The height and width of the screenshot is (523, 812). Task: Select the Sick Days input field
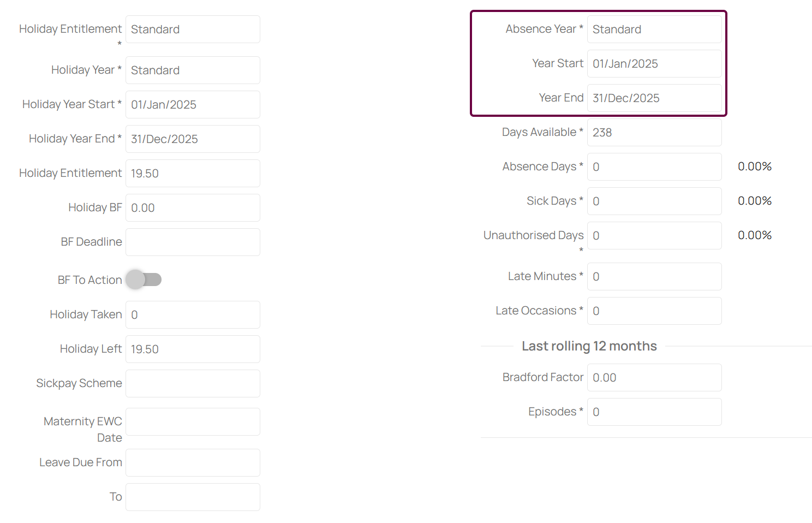pyautogui.click(x=654, y=201)
